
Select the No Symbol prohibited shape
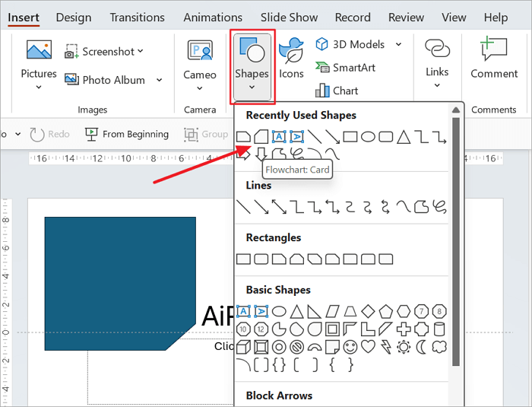pyautogui.click(x=297, y=347)
